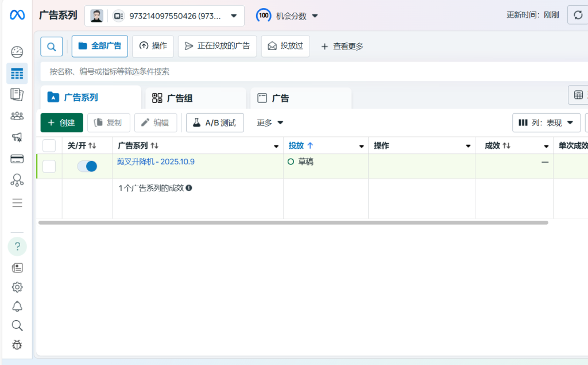Open the account overview gauge icon in sidebar

click(x=17, y=52)
